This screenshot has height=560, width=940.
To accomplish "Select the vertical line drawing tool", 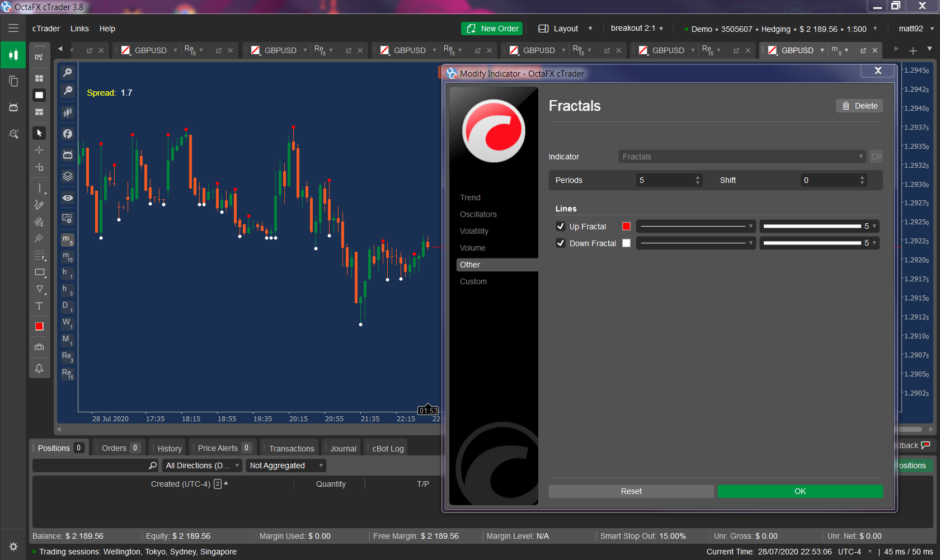I will click(39, 188).
